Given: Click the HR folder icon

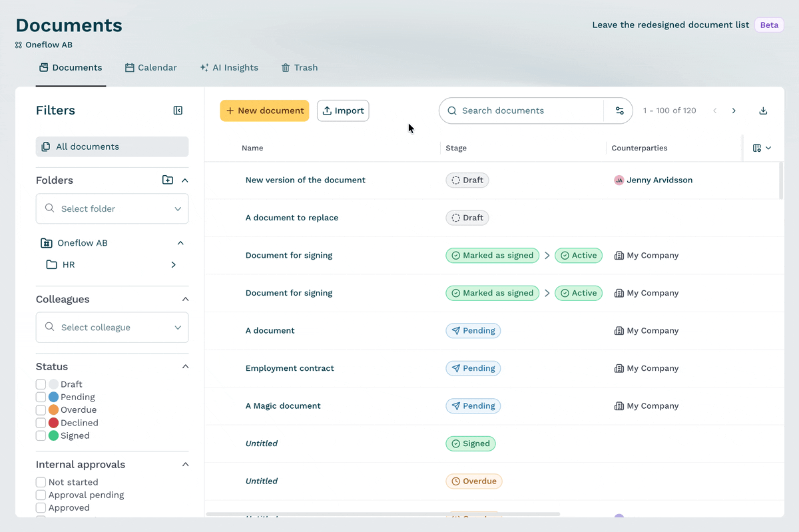Looking at the screenshot, I should pos(51,264).
